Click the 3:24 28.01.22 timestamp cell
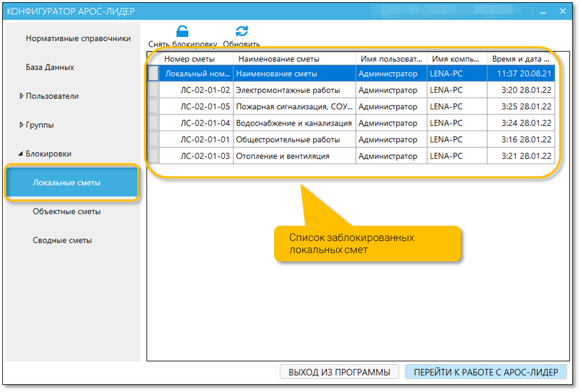The height and width of the screenshot is (392, 580). [x=521, y=123]
